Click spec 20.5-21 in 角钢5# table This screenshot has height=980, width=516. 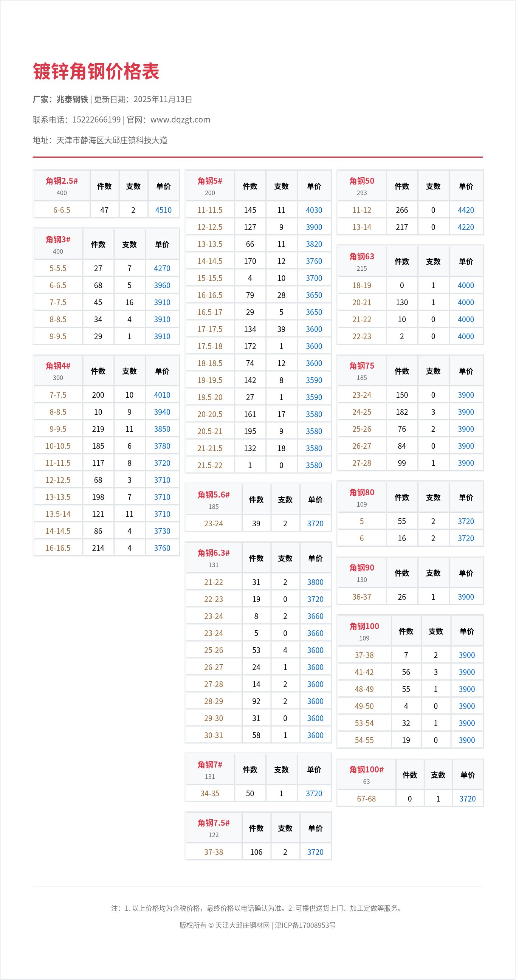(210, 431)
